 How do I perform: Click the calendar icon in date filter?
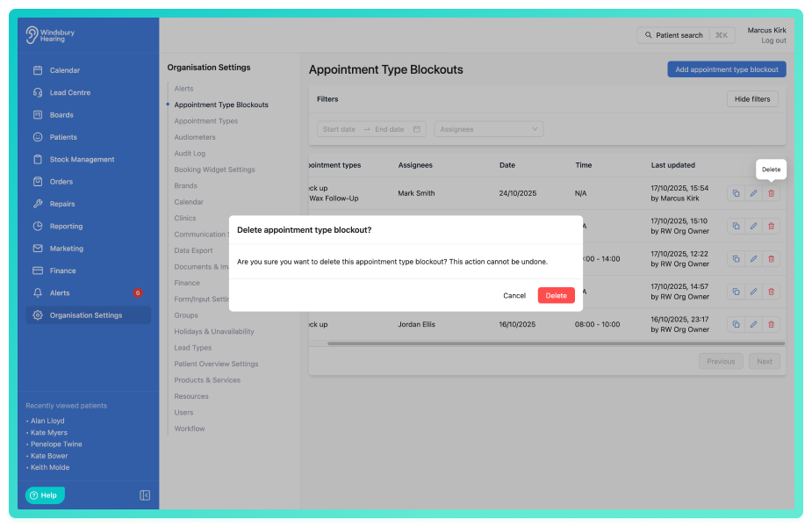417,129
